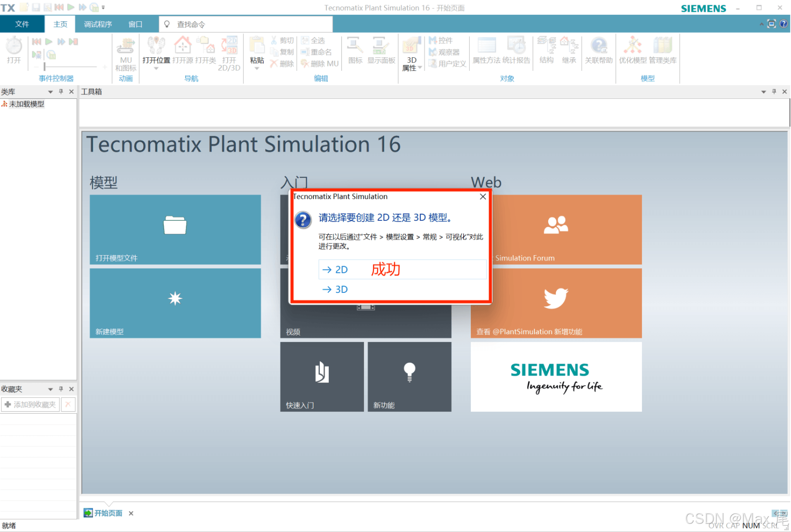Click the 删除 item in ribbon
This screenshot has height=532, width=791.
click(x=282, y=63)
